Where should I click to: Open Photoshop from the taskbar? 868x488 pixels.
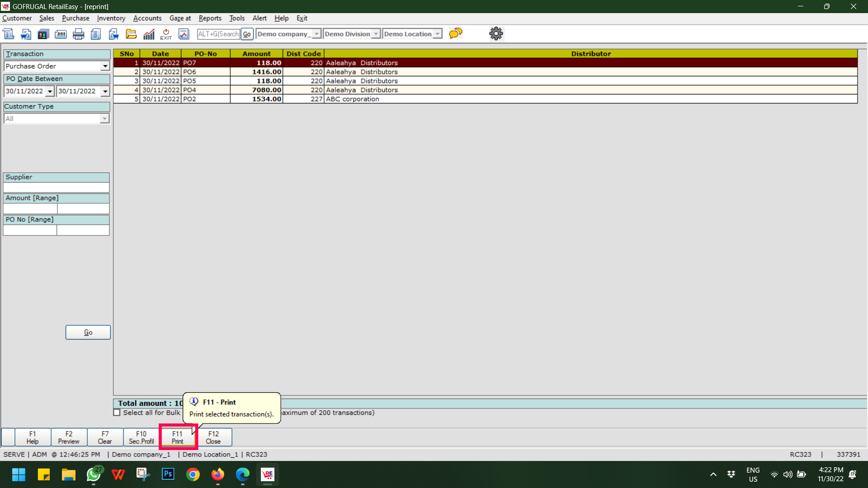(x=168, y=474)
